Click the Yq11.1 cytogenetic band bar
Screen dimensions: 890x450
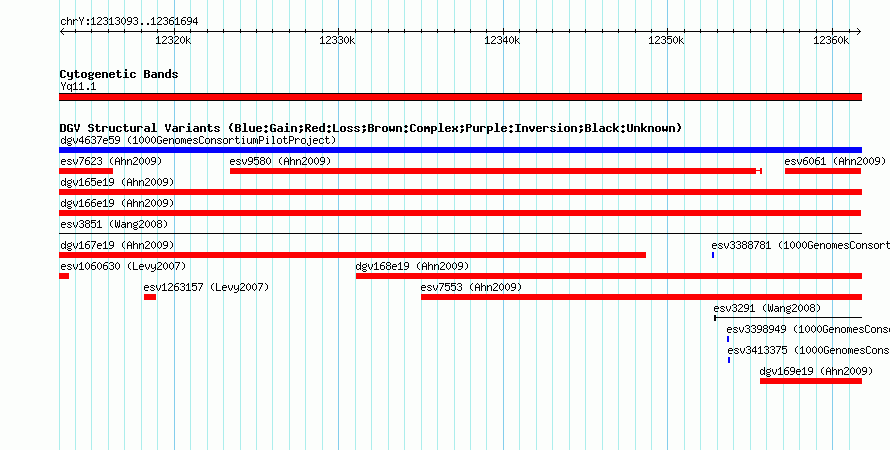click(460, 97)
